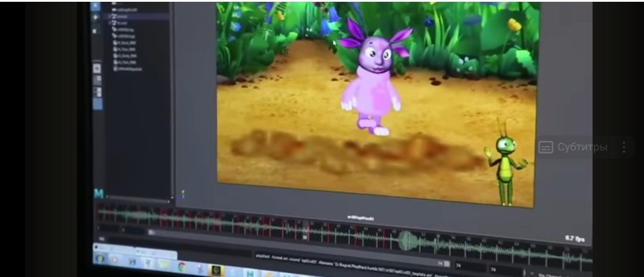Open Google Chrome from the taskbar
Image resolution: width=644 pixels, height=277 pixels.
click(x=182, y=266)
